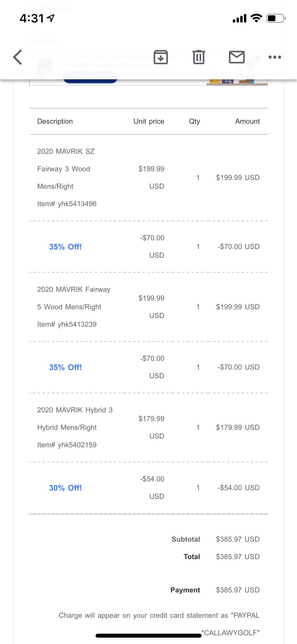The image size is (297, 644).
Task: Archive this email with the archive icon
Action: click(161, 57)
